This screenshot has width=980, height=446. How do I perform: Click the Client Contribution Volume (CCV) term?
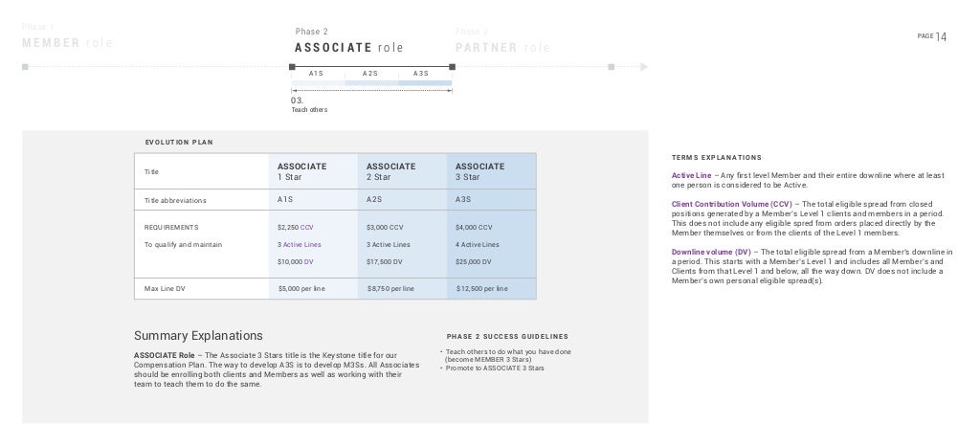click(732, 205)
